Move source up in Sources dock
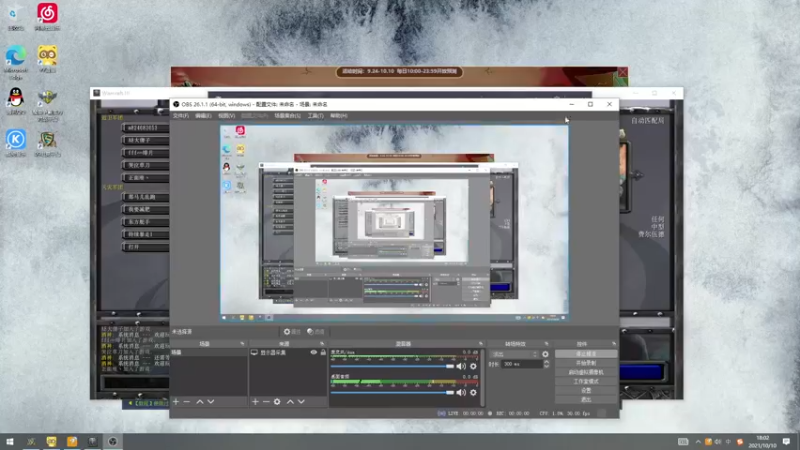 [x=290, y=402]
